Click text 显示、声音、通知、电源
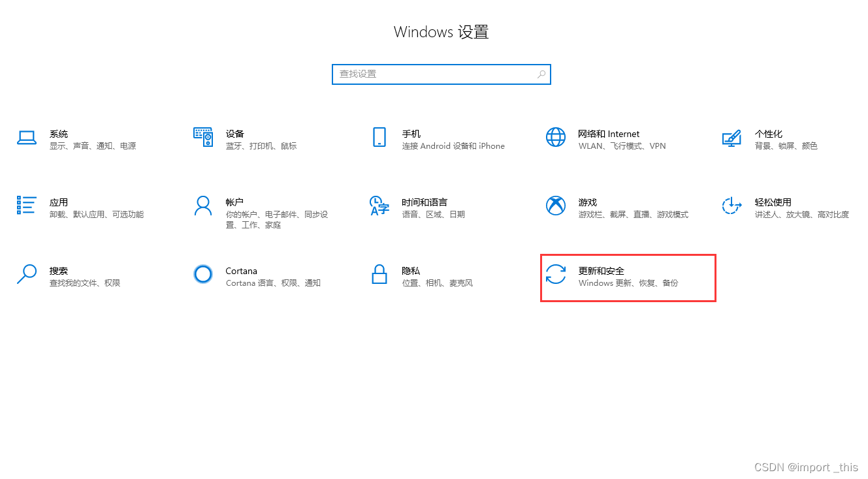Screen dimensions: 868x479 [x=93, y=146]
